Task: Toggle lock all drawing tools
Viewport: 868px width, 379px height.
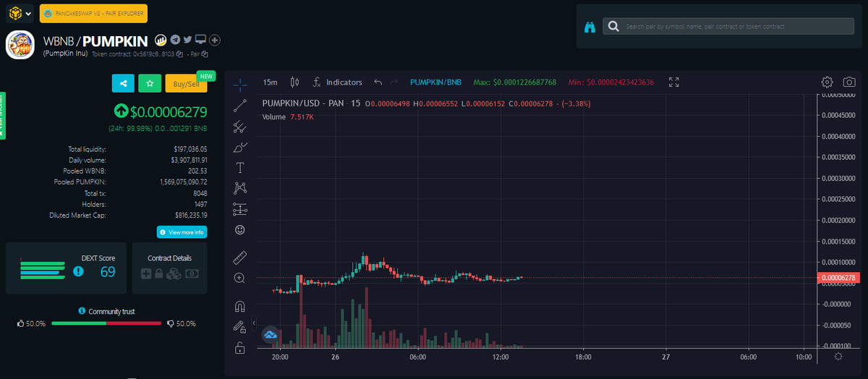Action: 240,348
